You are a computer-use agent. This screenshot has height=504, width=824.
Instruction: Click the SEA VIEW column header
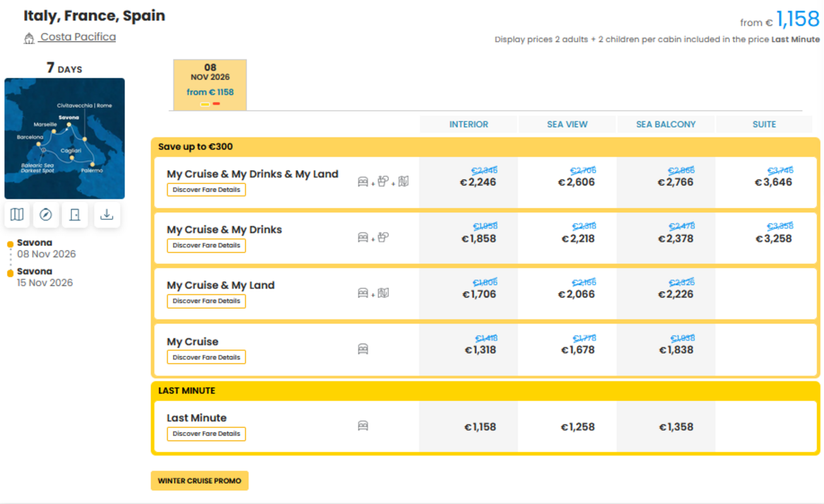(x=567, y=124)
